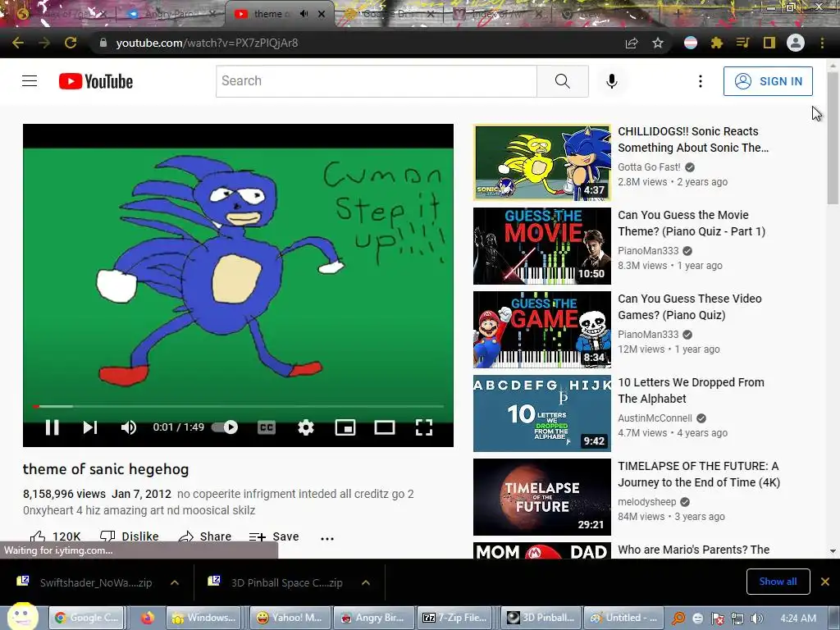The image size is (840, 630).
Task: Mute the video volume
Action: point(129,427)
